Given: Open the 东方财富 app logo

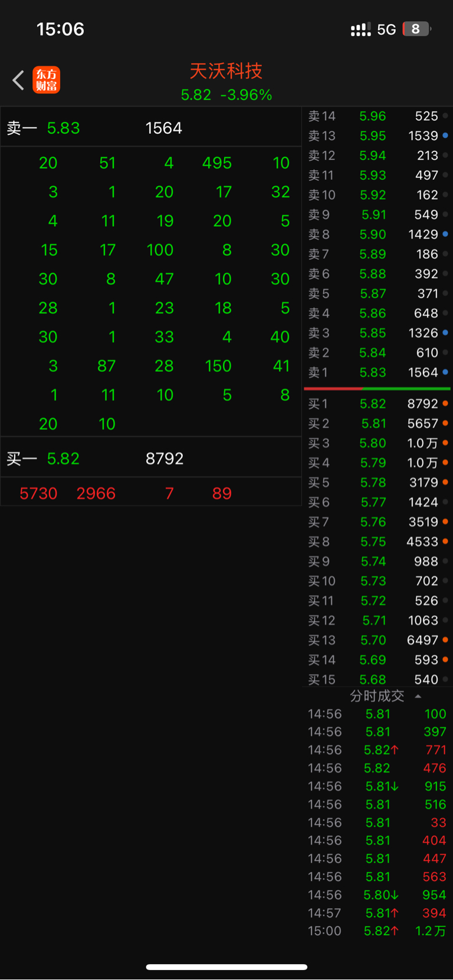Looking at the screenshot, I should coord(47,80).
